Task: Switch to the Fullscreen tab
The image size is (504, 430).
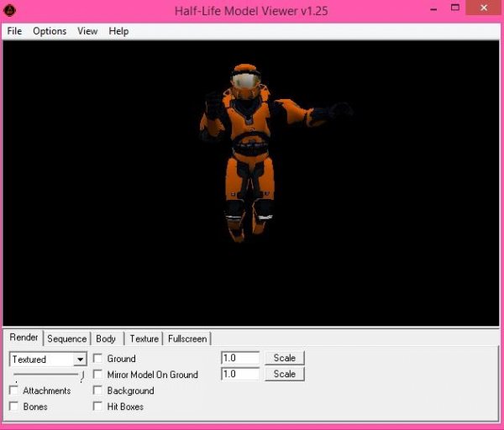Action: (x=187, y=338)
